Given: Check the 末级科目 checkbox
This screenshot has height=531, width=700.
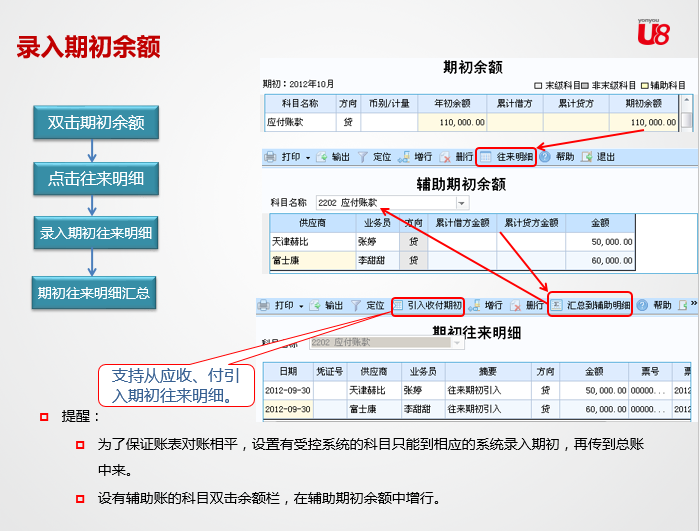Looking at the screenshot, I should pyautogui.click(x=539, y=86).
